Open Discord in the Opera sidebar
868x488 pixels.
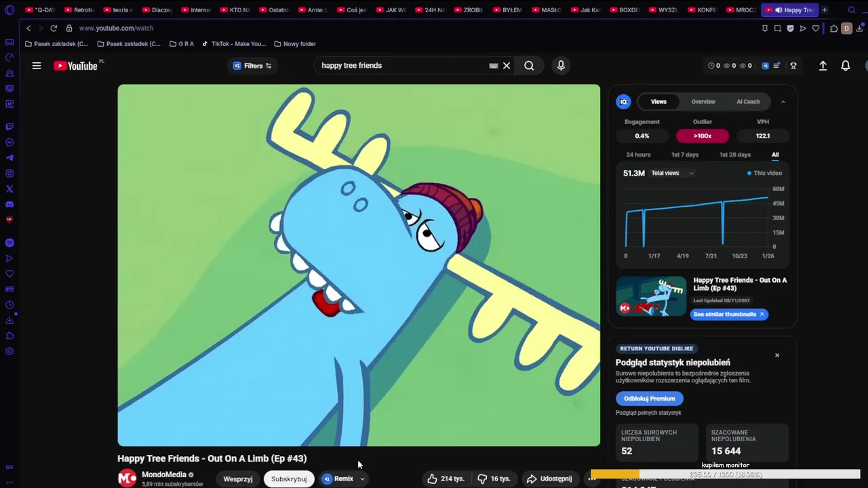[x=9, y=205]
